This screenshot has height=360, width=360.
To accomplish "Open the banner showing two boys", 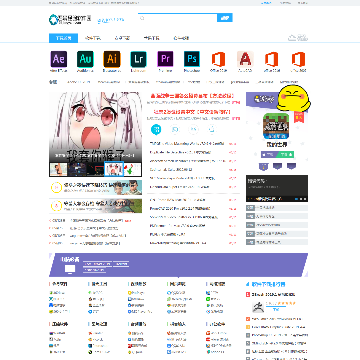I will tap(95, 187).
